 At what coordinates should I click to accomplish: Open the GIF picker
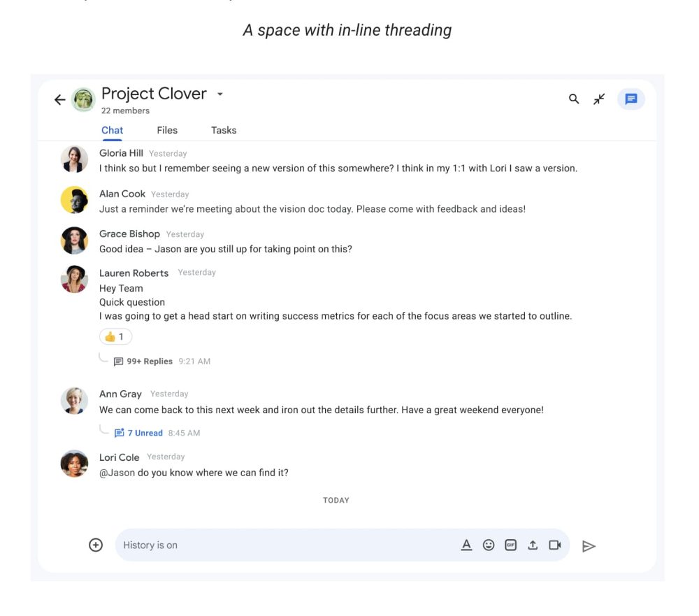click(510, 545)
